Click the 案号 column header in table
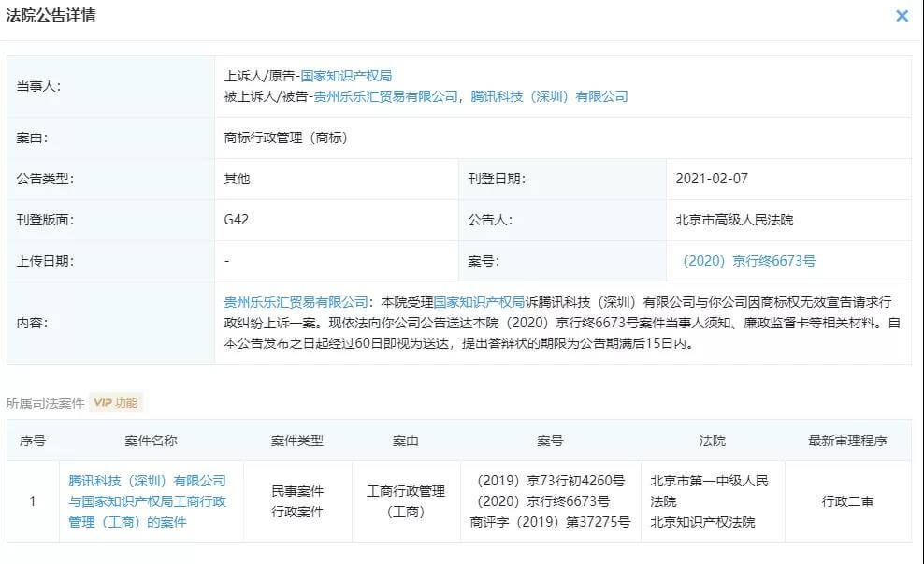Screen dimensions: 924x564 pyautogui.click(x=551, y=441)
